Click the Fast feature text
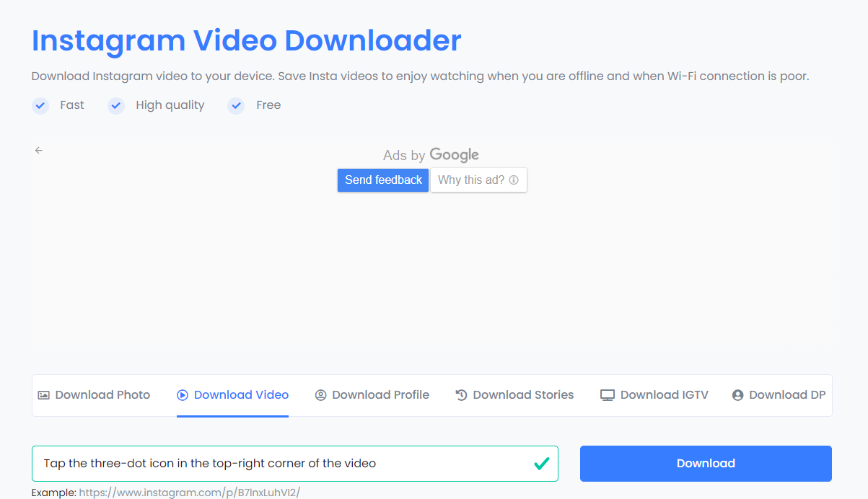Screen dimensions: 868x499 click(x=72, y=105)
